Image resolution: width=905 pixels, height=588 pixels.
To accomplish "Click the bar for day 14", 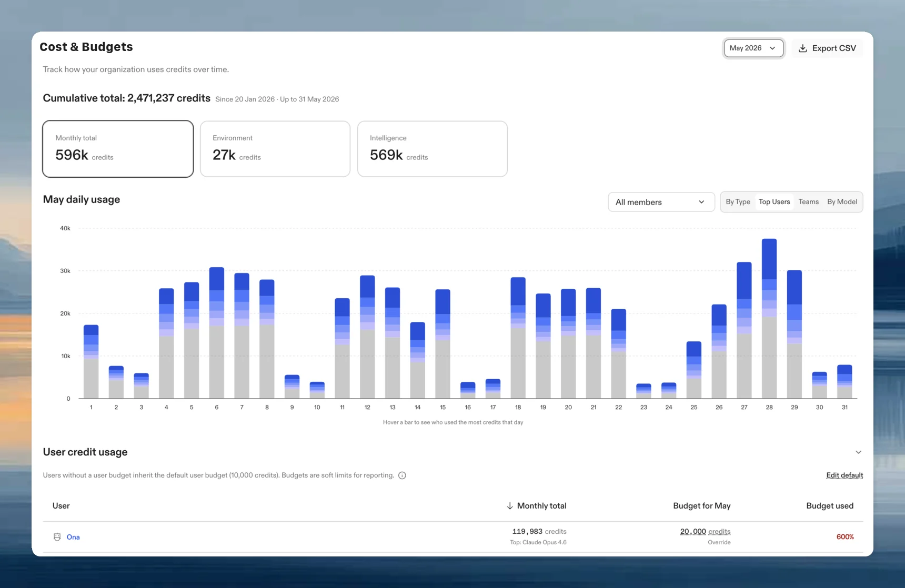I will click(417, 360).
